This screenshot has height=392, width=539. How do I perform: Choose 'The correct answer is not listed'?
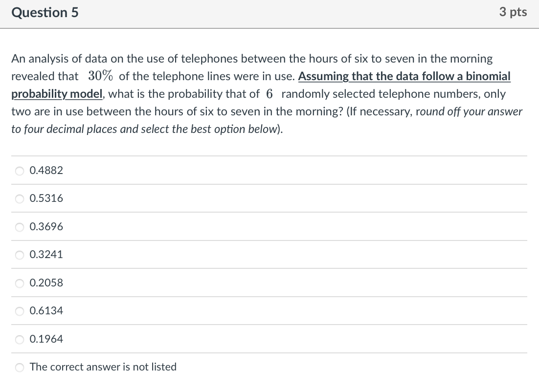103,367
